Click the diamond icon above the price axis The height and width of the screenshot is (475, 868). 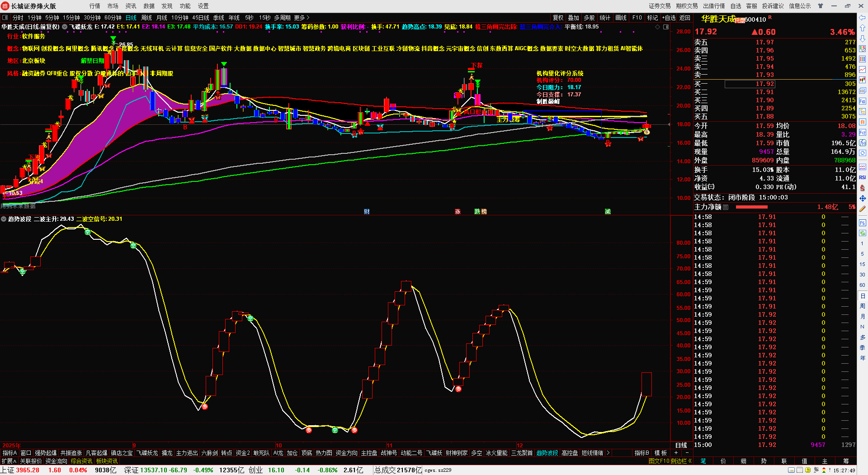coord(658,27)
